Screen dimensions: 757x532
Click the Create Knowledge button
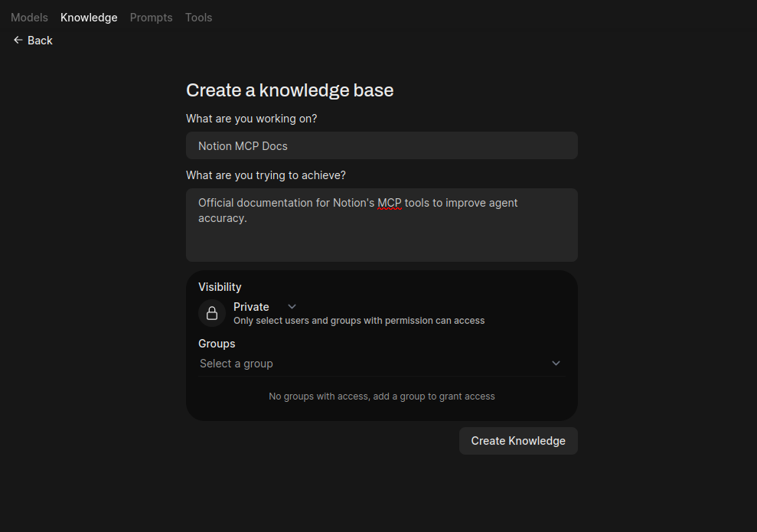point(518,441)
